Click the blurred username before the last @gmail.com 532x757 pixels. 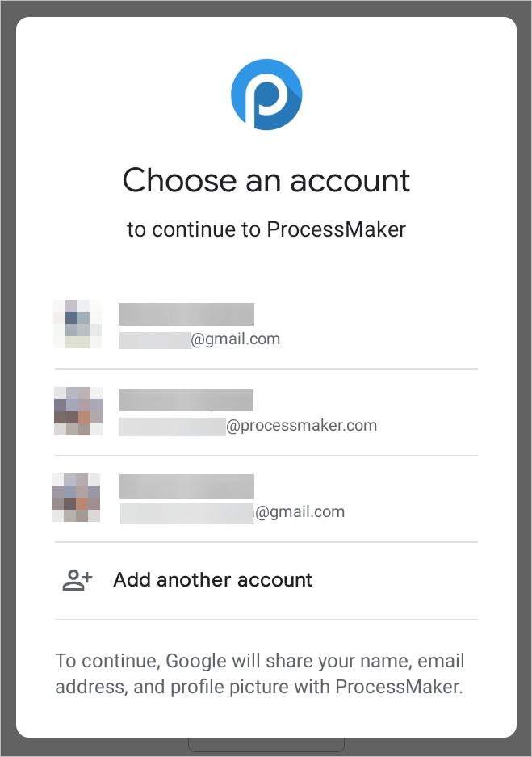pyautogui.click(x=187, y=512)
